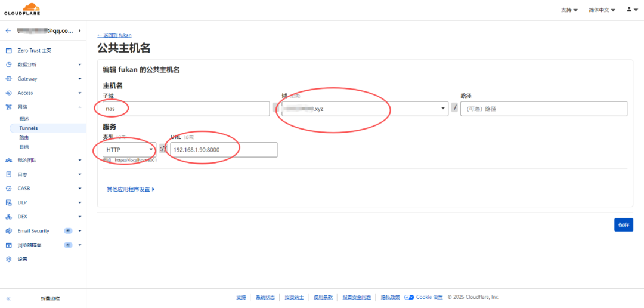
Task: Expand the CASB menu arrow
Action: 80,189
